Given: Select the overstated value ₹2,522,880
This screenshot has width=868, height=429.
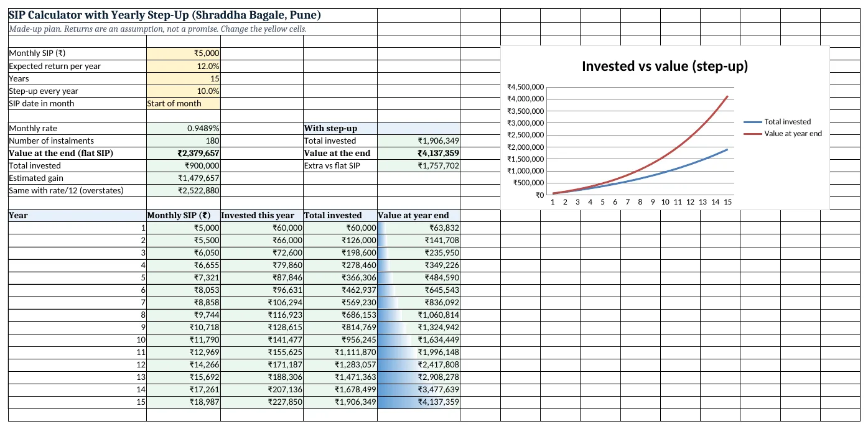Looking at the screenshot, I should coord(183,191).
